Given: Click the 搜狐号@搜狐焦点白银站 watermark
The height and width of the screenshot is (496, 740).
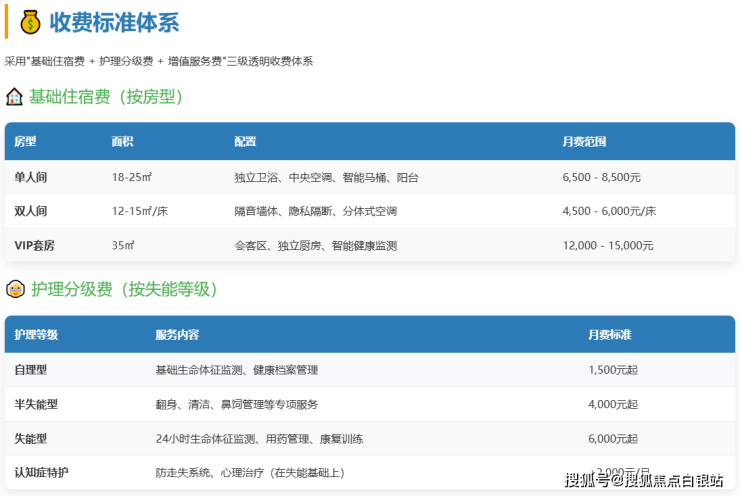Looking at the screenshot, I should pyautogui.click(x=644, y=481).
